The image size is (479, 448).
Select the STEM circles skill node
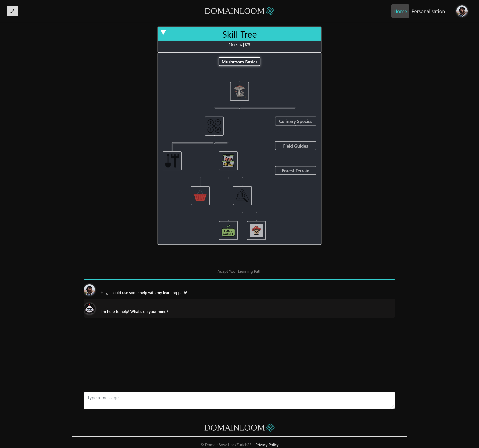214,126
